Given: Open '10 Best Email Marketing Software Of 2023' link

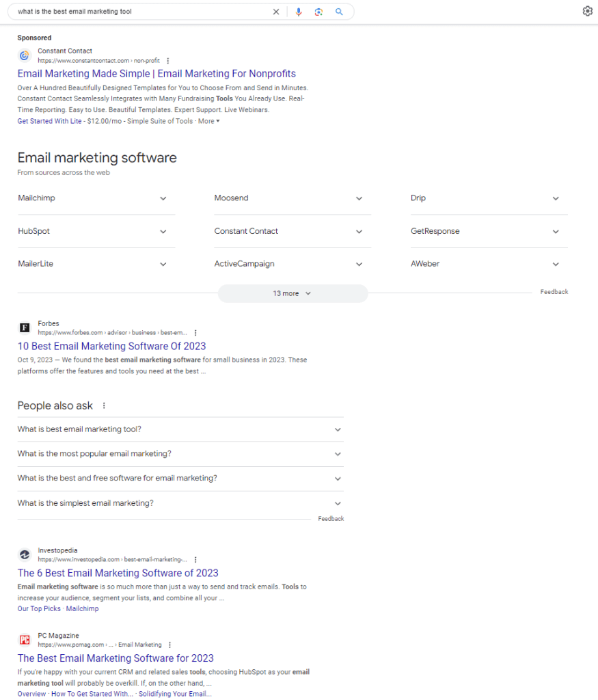Looking at the screenshot, I should point(111,347).
